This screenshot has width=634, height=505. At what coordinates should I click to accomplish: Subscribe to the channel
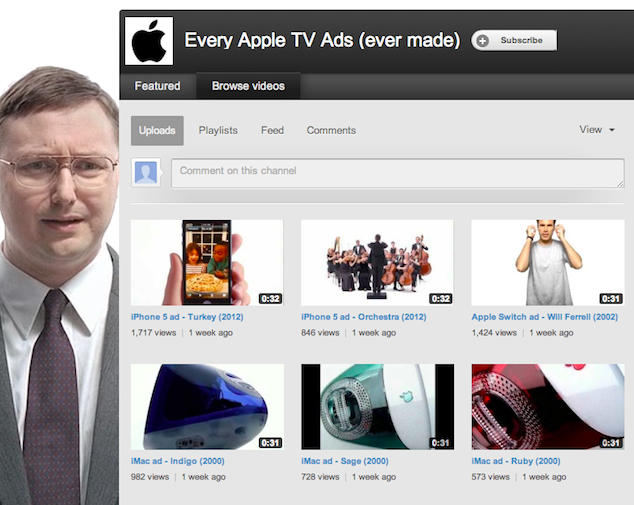(x=514, y=40)
